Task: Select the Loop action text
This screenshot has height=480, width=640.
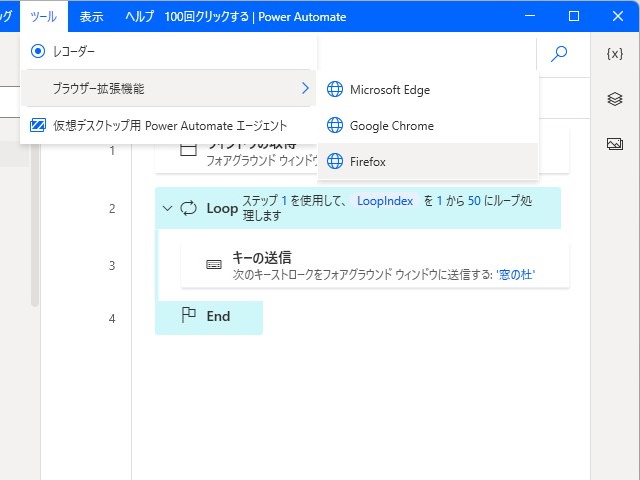Action: pyautogui.click(x=222, y=209)
